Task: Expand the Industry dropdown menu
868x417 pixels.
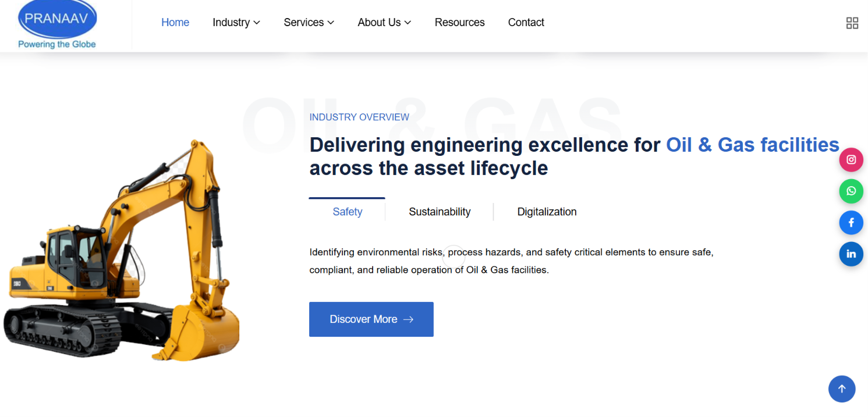Action: 236,22
